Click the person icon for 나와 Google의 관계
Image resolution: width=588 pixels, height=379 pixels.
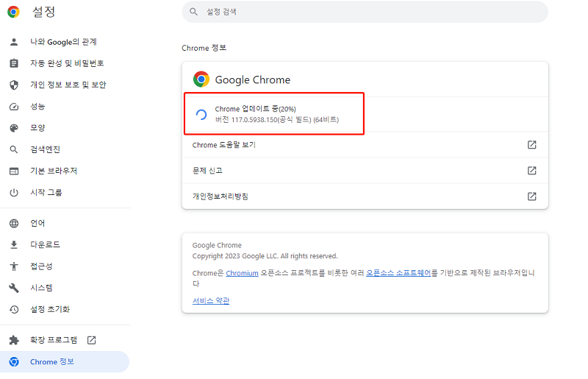click(13, 42)
